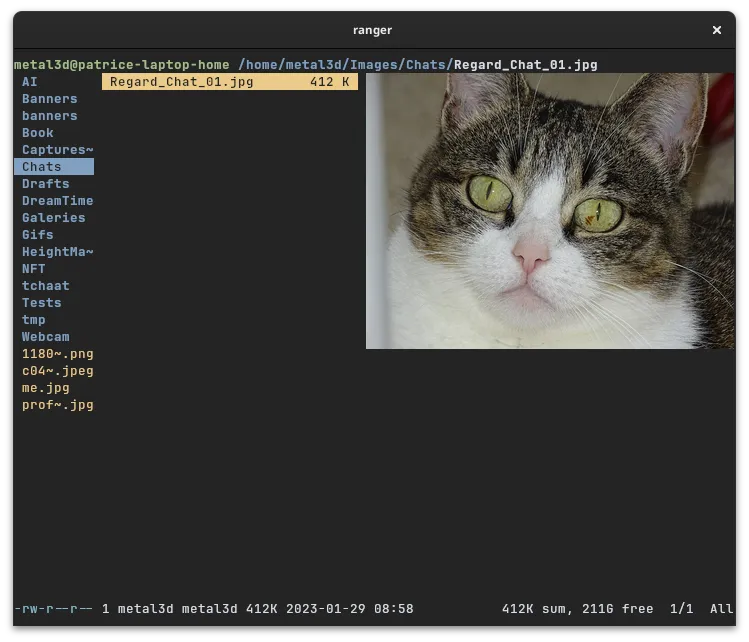
Task: Click the highlighted Chats folder
Action: pyautogui.click(x=54, y=167)
